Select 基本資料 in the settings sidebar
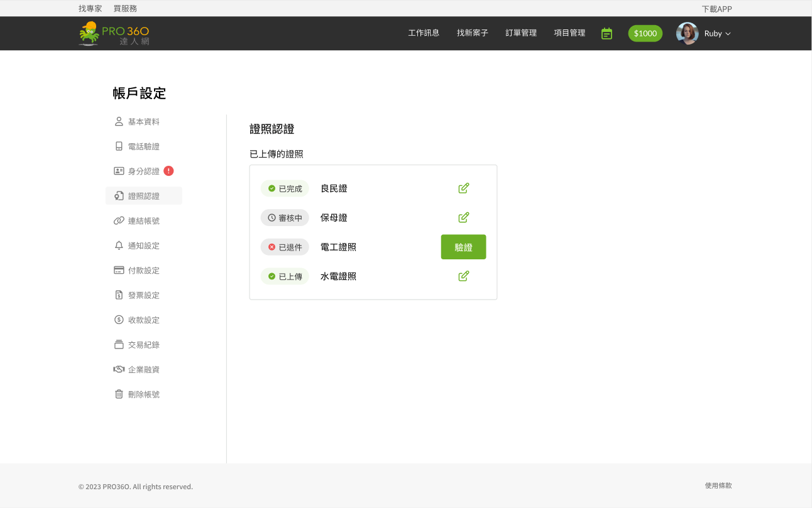 pyautogui.click(x=143, y=122)
